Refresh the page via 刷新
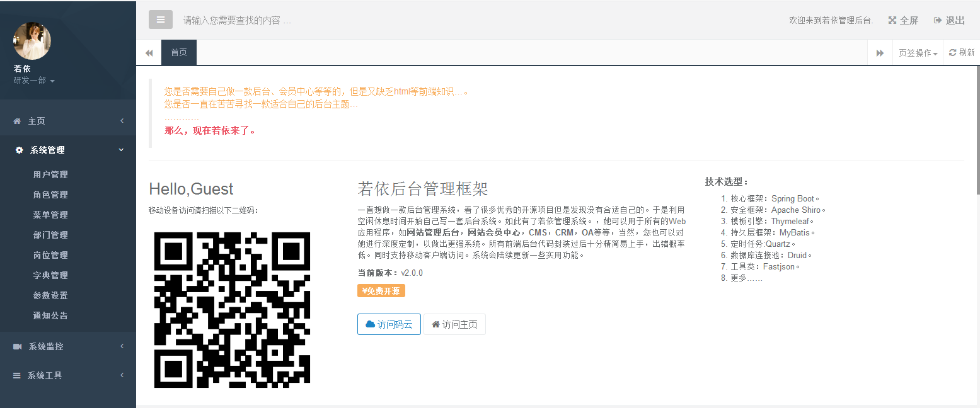This screenshot has height=408, width=980. click(962, 53)
